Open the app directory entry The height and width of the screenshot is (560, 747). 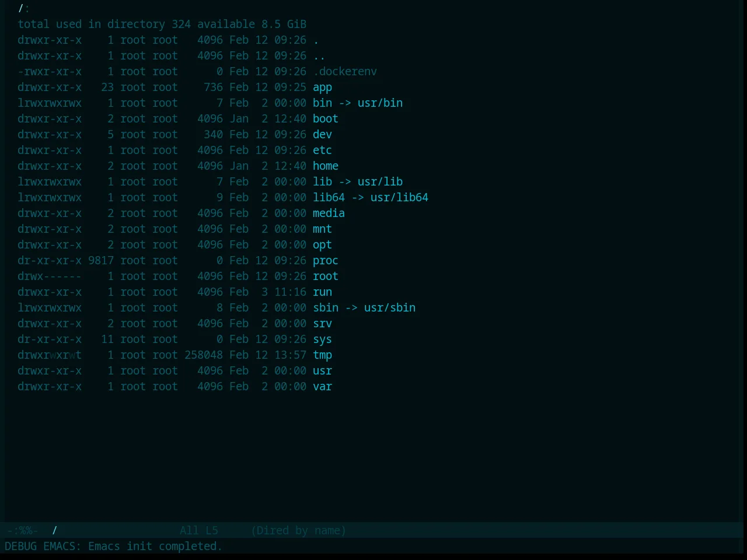pyautogui.click(x=322, y=87)
